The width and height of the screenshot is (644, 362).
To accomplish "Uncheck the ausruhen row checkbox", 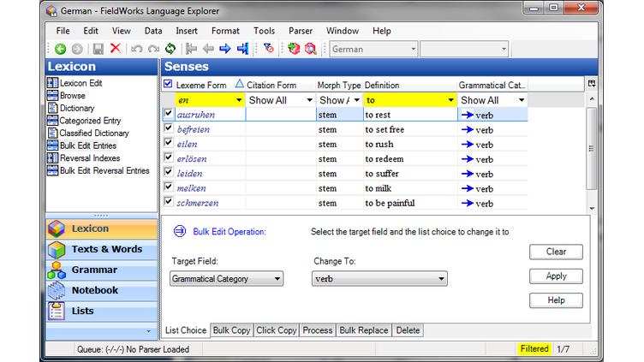I will point(168,113).
